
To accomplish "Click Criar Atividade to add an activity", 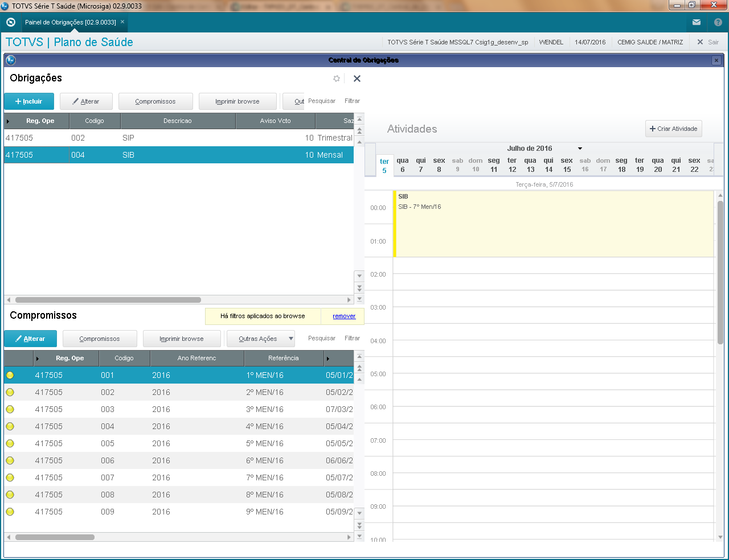I will click(x=674, y=129).
